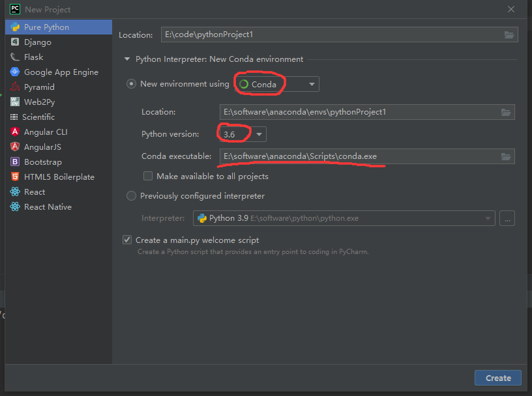Screen dimensions: 532x396
Task: Select the Scientific project type
Action: pyautogui.click(x=59, y=117)
